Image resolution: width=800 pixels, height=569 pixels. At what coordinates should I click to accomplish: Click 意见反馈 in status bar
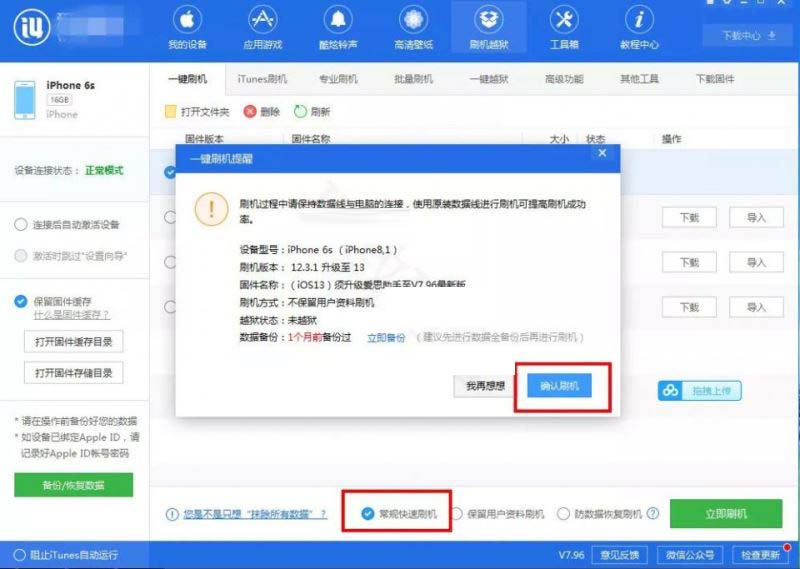[x=619, y=555]
